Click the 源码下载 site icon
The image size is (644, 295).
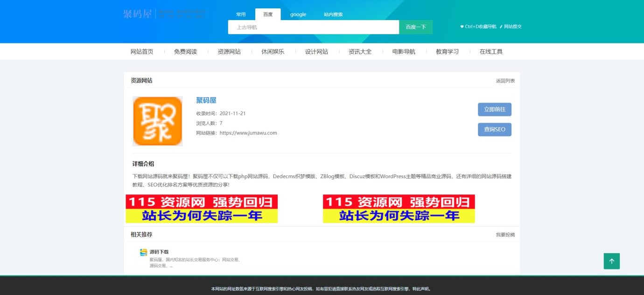coord(144,252)
